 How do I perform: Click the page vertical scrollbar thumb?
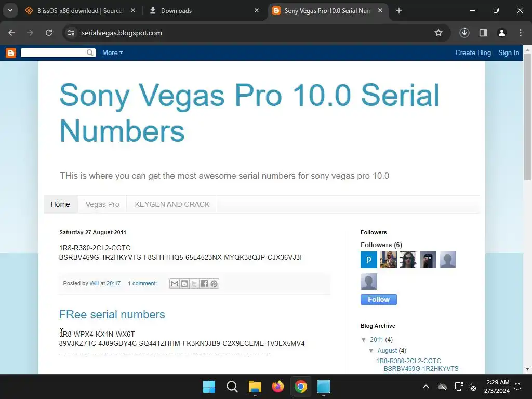tap(527, 117)
